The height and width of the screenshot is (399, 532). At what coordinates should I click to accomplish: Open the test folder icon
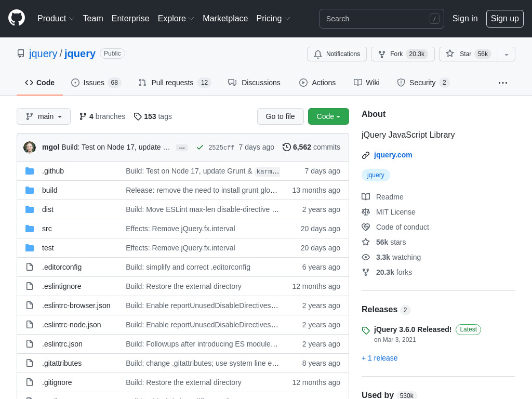point(30,248)
